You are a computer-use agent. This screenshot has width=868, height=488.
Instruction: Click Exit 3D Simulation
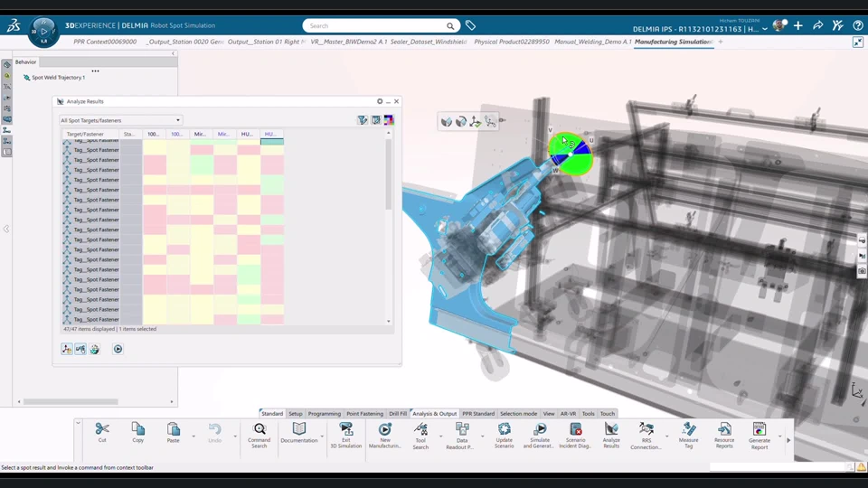346,436
